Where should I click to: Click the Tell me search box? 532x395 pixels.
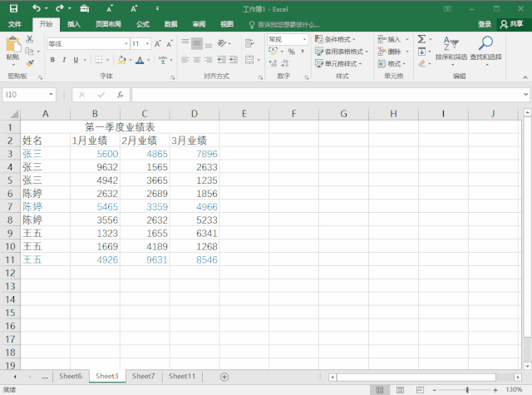pyautogui.click(x=285, y=24)
